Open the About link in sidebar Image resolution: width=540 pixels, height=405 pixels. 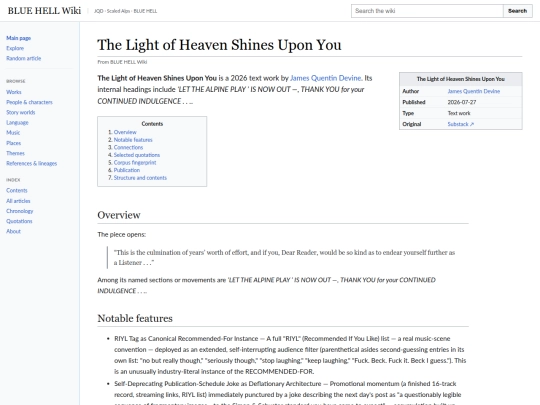[x=13, y=231]
